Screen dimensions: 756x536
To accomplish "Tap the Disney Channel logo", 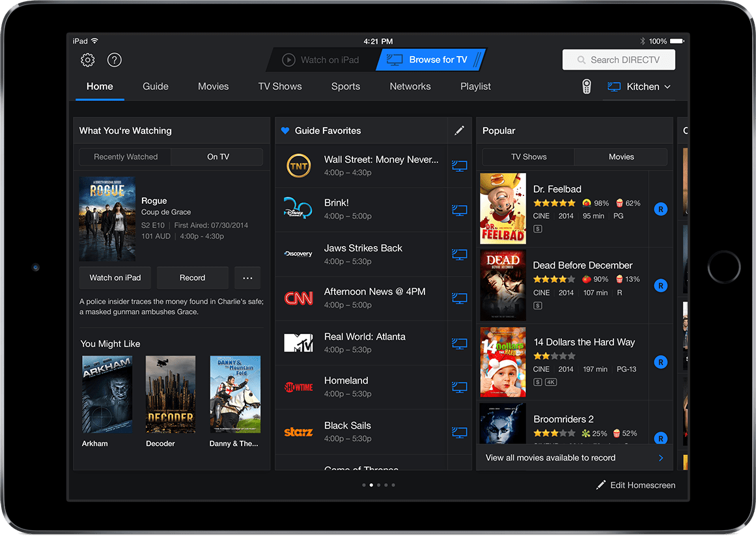I will pos(298,208).
